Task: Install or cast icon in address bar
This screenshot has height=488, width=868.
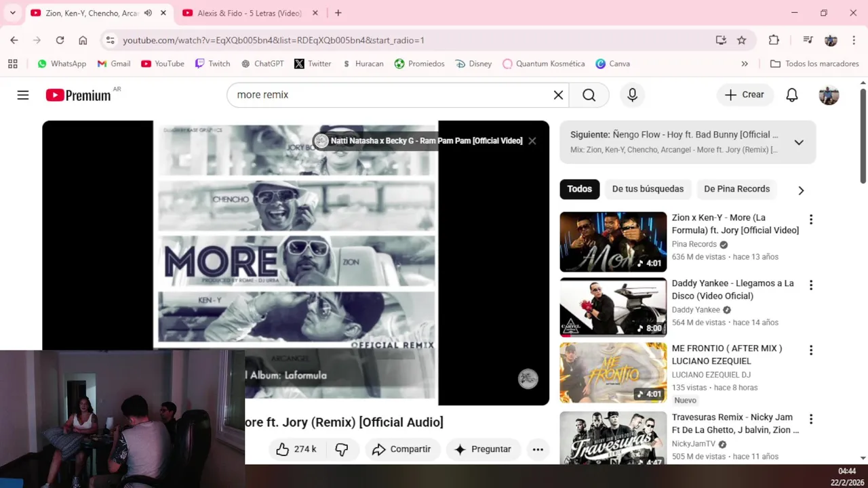Action: tap(721, 40)
